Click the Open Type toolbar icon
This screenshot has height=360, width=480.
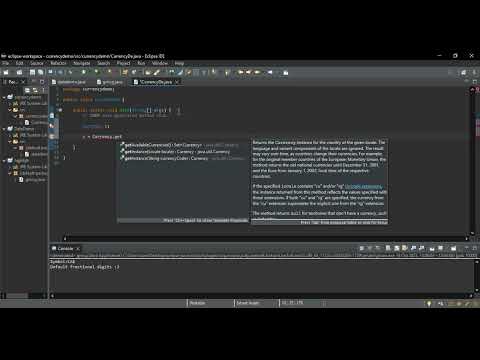(148, 72)
